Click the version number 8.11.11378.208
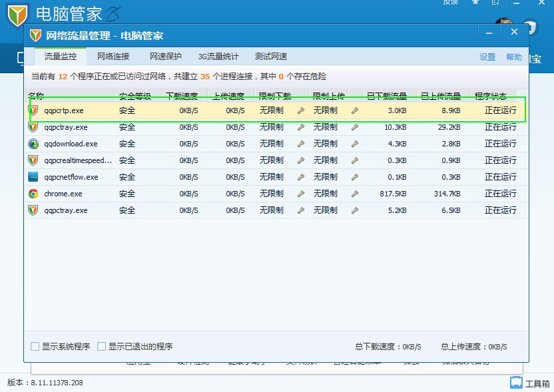 point(57,383)
